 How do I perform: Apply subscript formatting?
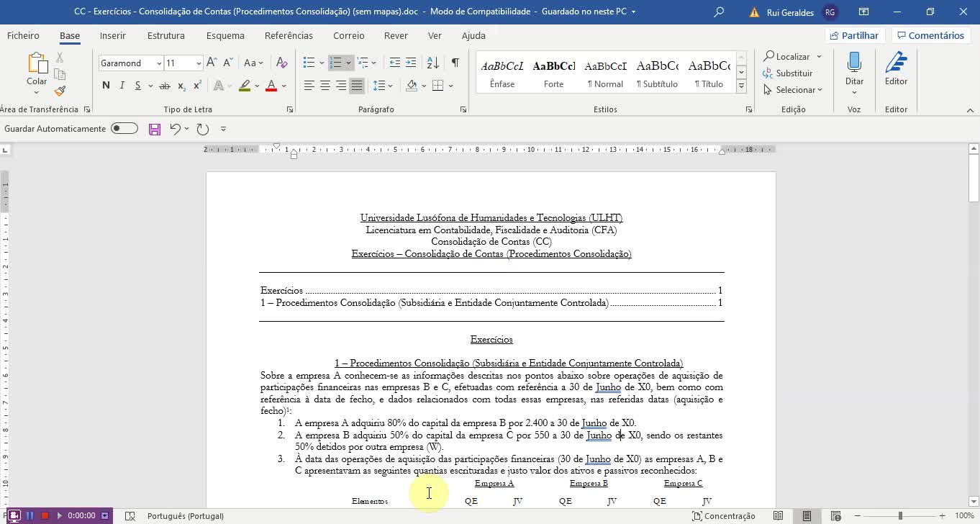(x=181, y=85)
